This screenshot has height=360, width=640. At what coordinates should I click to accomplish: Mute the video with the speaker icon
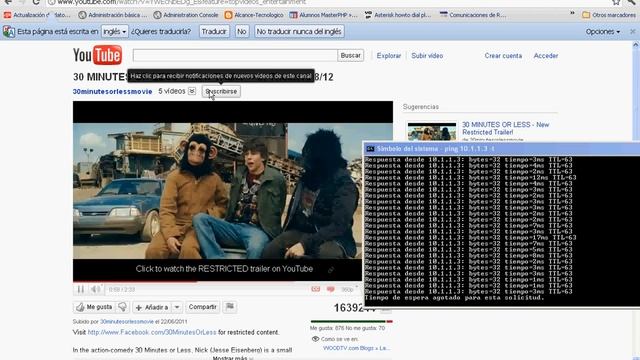pyautogui.click(x=95, y=289)
